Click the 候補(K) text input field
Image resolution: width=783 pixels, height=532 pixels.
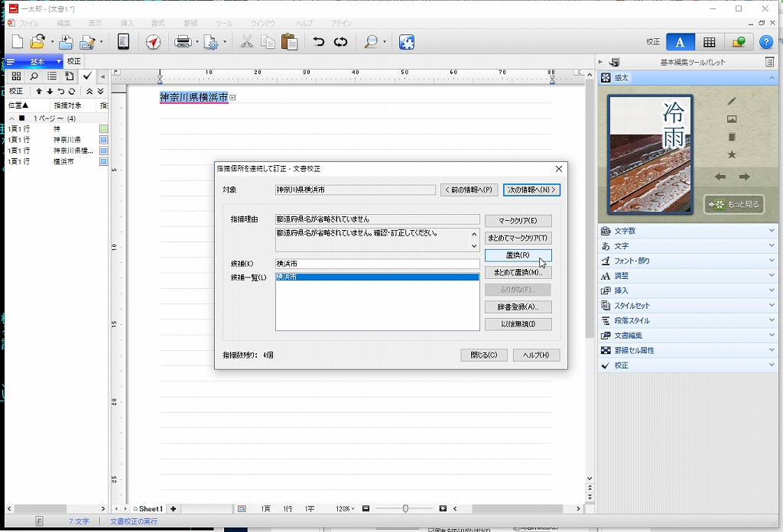pos(377,264)
